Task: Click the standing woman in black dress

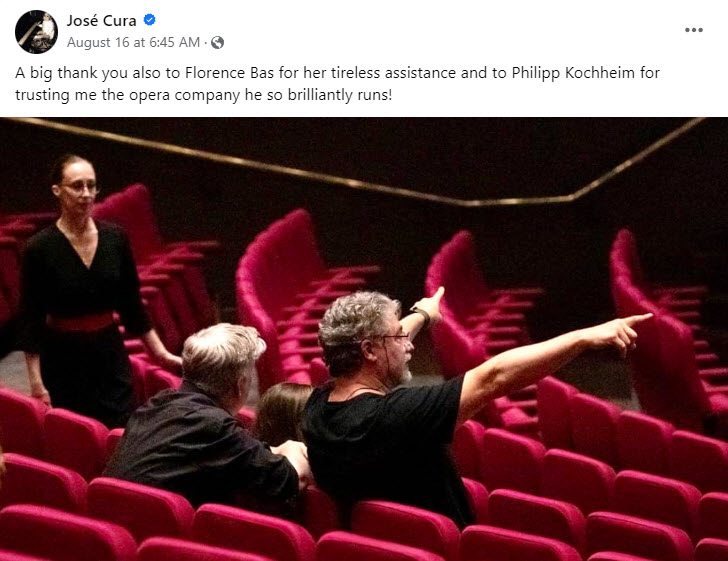Action: 84,288
